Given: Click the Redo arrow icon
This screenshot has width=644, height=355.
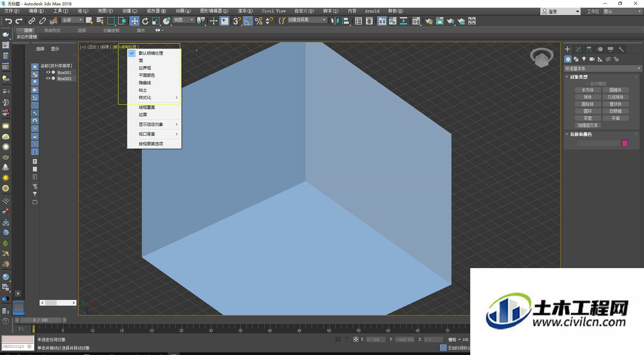Looking at the screenshot, I should [x=19, y=21].
